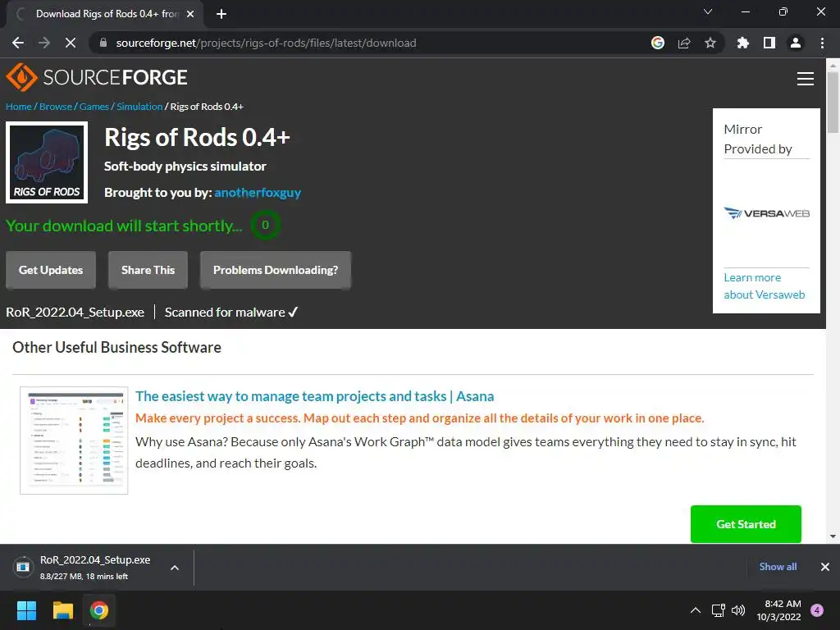Screen dimensions: 840x630
Task: Go to Simulation breadcrumb
Action: click(139, 107)
